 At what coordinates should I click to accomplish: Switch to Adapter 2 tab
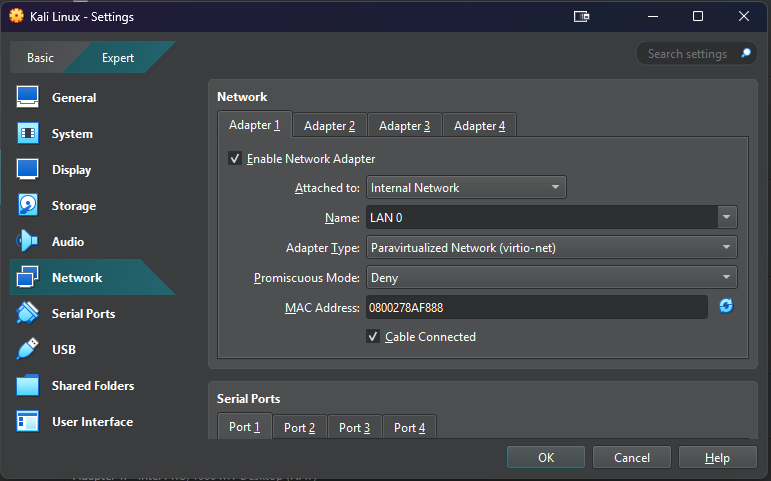click(x=329, y=126)
